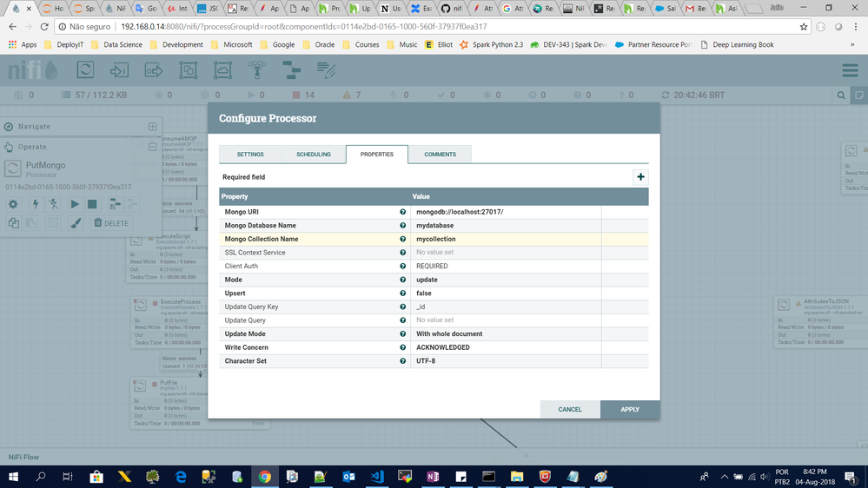Screen dimensions: 868x488
Task: Click the CANCEL button
Action: click(570, 410)
